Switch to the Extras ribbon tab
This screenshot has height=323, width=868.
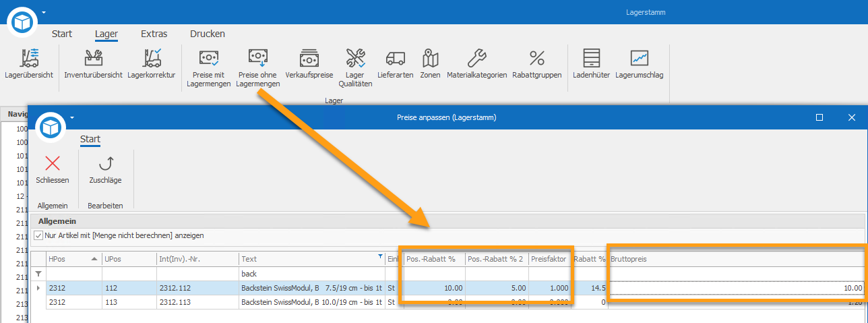coord(154,34)
